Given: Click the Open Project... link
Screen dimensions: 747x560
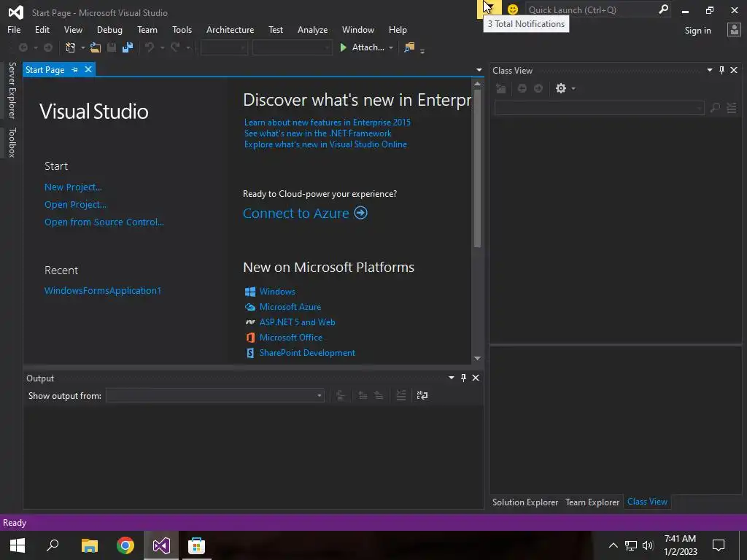Looking at the screenshot, I should [x=75, y=205].
